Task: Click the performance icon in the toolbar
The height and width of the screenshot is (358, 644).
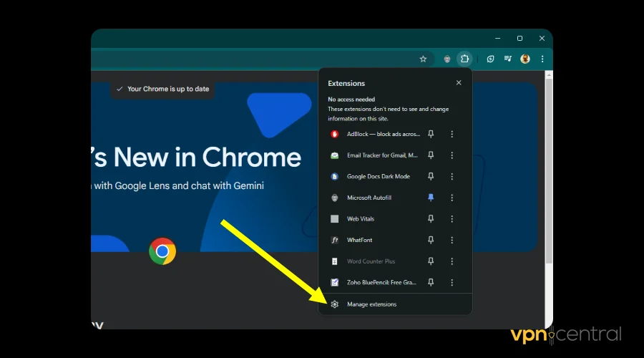Action: (x=490, y=59)
